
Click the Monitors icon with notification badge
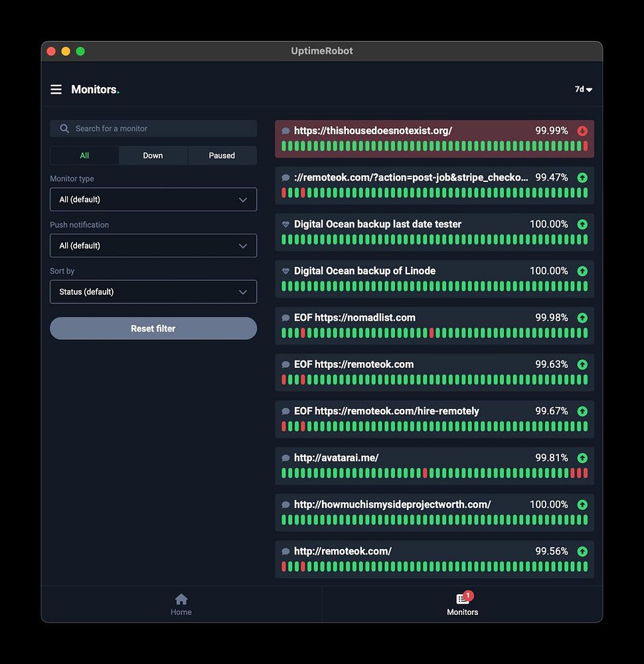tap(463, 598)
